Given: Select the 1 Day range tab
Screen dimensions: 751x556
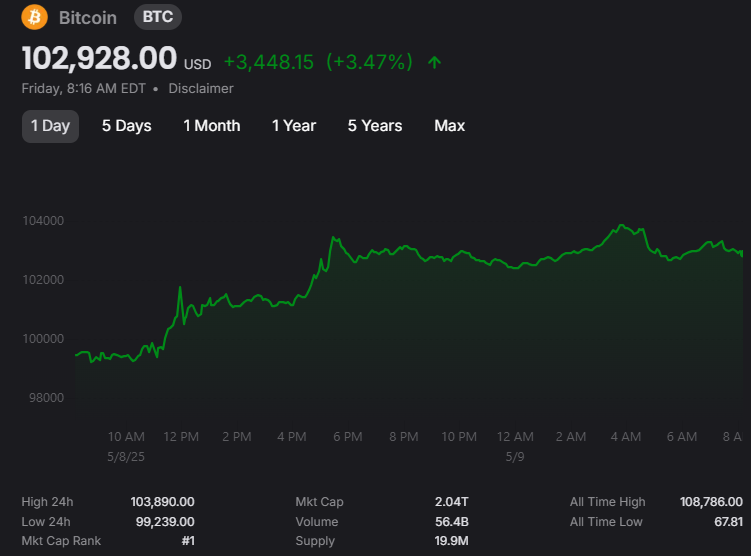Looking at the screenshot, I should (x=50, y=126).
